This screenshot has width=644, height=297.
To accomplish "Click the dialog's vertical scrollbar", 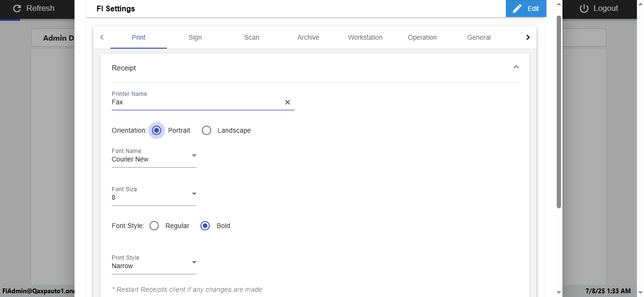I will [559, 112].
